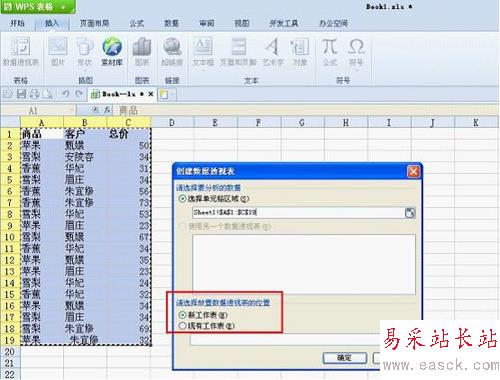Switch to the 数据 tab
500x380 pixels.
(172, 23)
